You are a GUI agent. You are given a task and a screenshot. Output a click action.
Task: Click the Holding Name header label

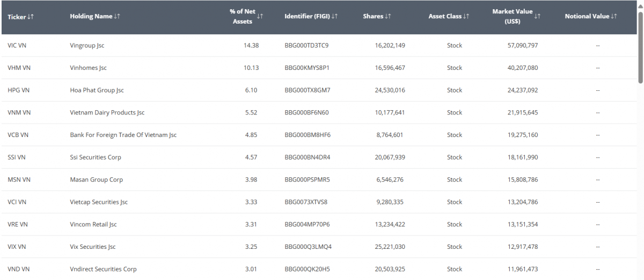pyautogui.click(x=91, y=17)
